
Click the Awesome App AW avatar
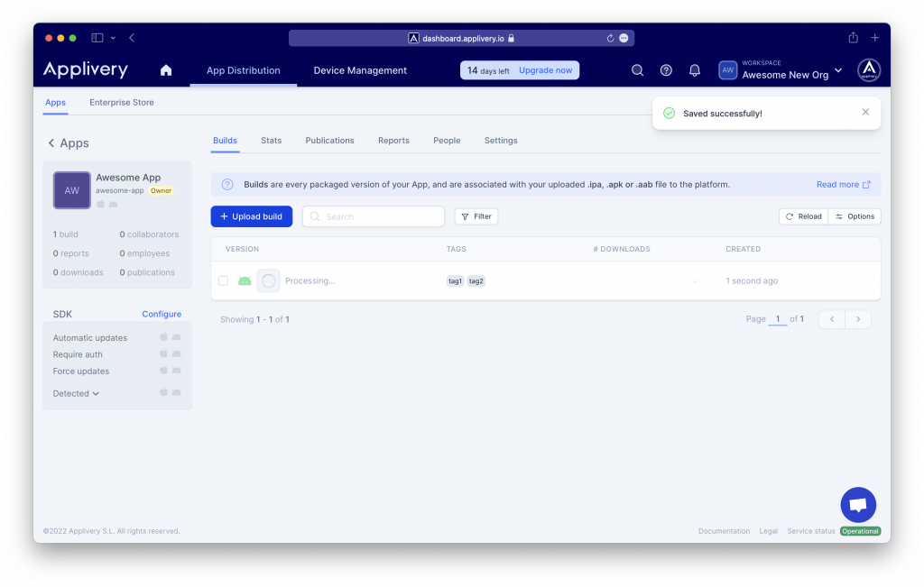pos(72,190)
